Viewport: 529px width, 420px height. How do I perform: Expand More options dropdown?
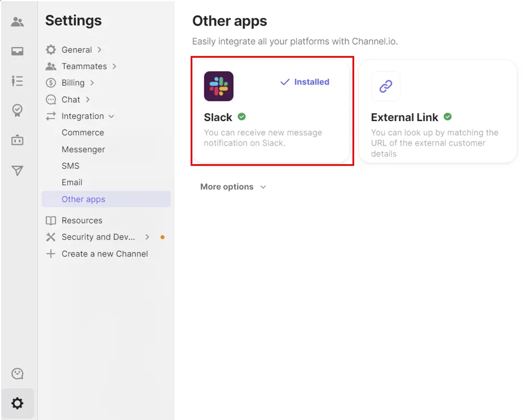coord(233,187)
